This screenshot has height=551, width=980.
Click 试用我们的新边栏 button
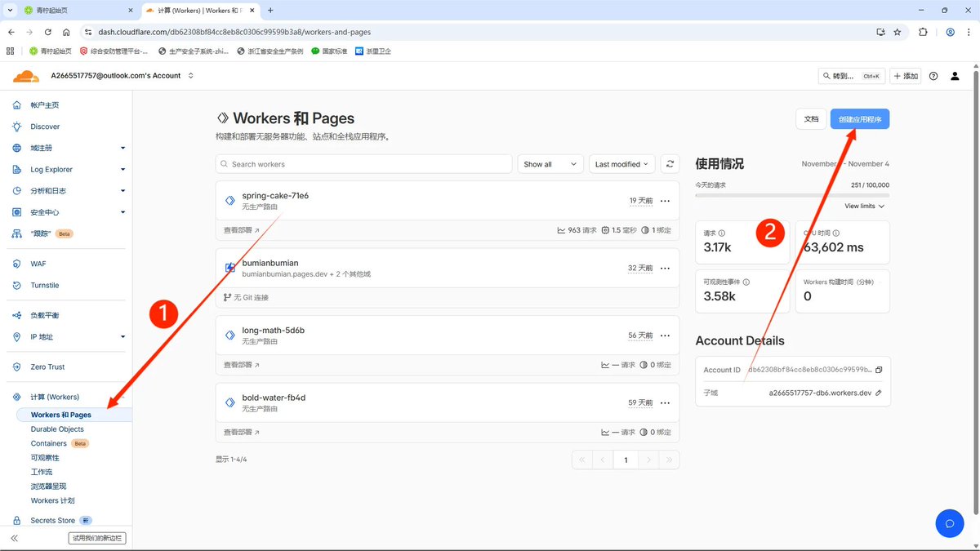pos(97,539)
